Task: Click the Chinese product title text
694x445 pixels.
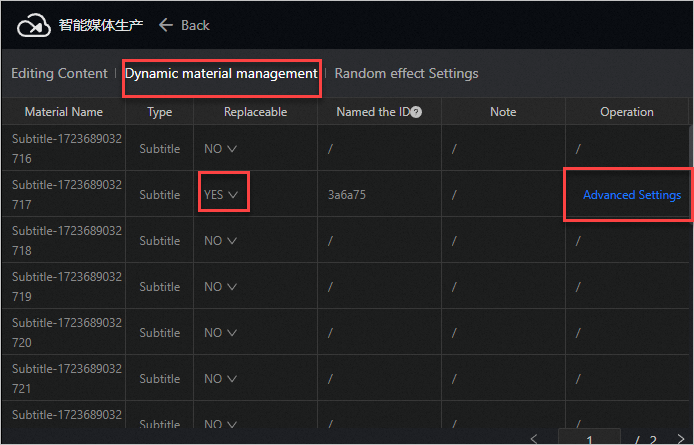Action: tap(101, 25)
